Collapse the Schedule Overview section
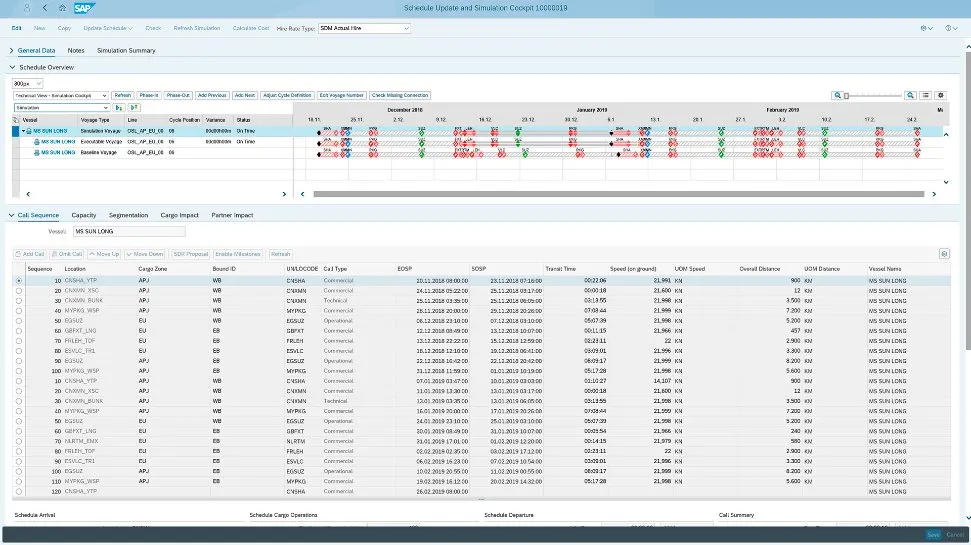 coord(13,67)
